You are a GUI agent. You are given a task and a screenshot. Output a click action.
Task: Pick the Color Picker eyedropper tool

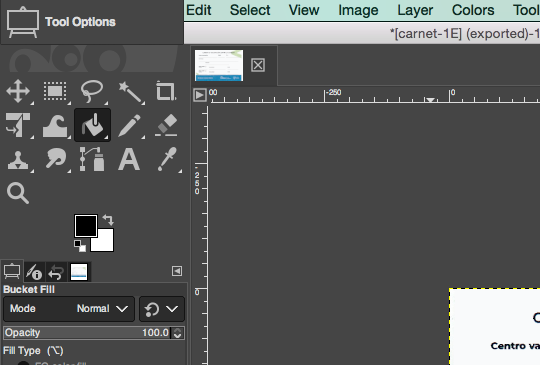pyautogui.click(x=167, y=159)
